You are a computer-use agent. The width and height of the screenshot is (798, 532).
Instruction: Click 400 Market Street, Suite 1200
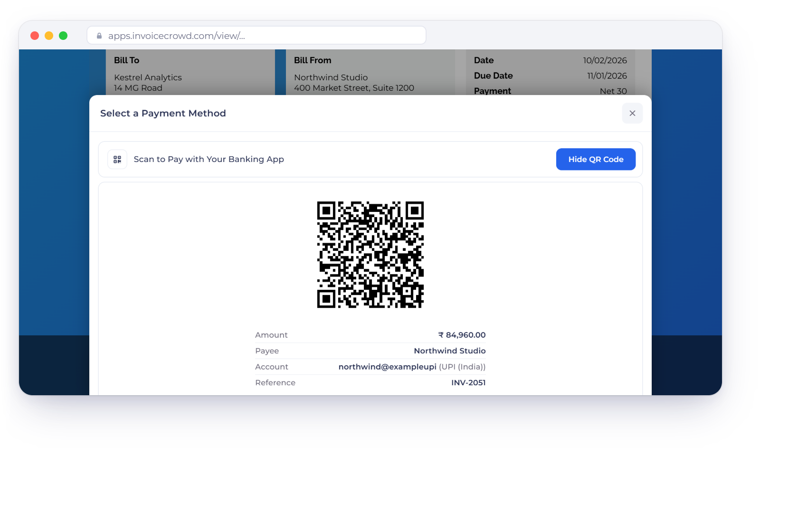pyautogui.click(x=354, y=88)
